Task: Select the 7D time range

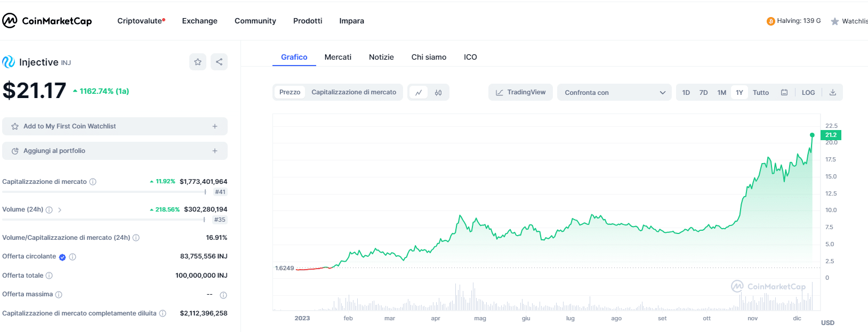Action: (703, 93)
